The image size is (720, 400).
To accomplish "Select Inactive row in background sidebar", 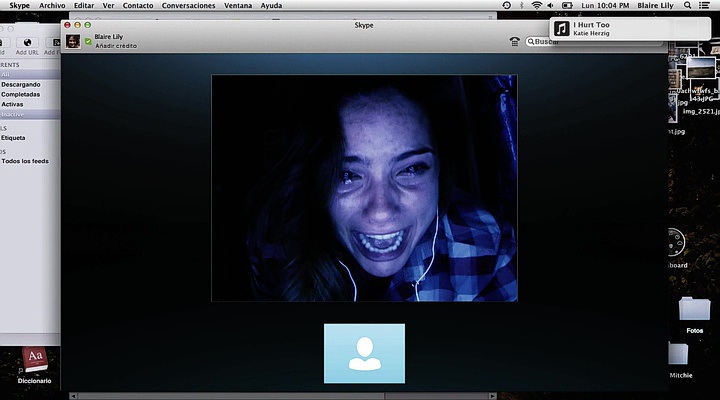I will (x=30, y=114).
